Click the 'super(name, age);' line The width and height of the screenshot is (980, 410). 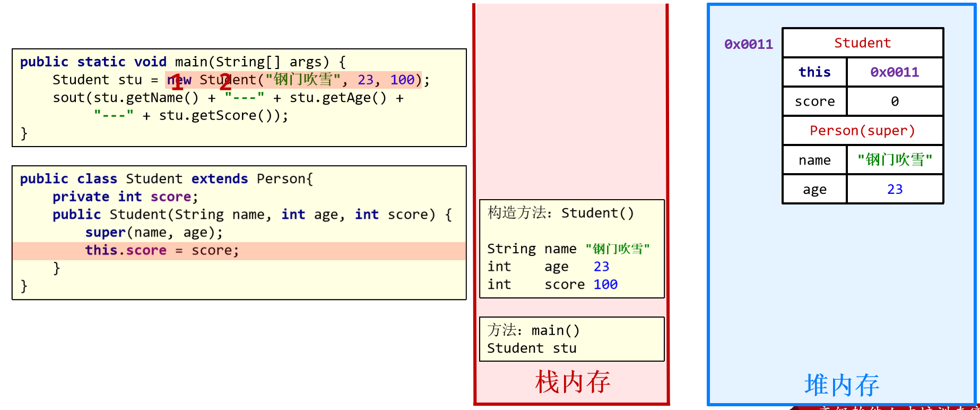(x=154, y=233)
